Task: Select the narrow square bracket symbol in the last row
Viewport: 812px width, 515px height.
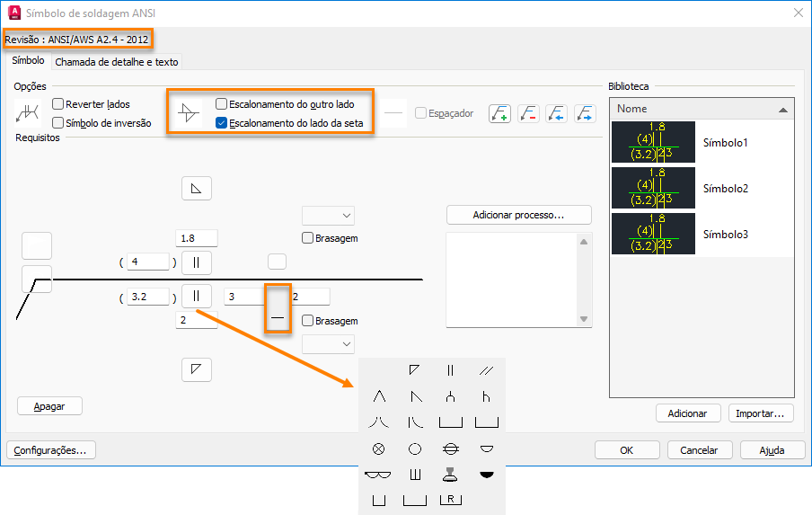Action: [x=379, y=500]
